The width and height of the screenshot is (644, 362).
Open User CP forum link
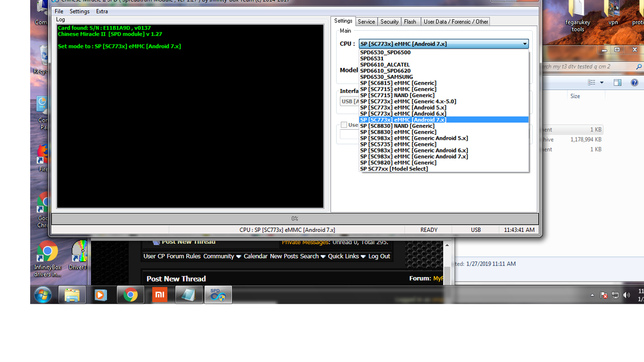154,256
